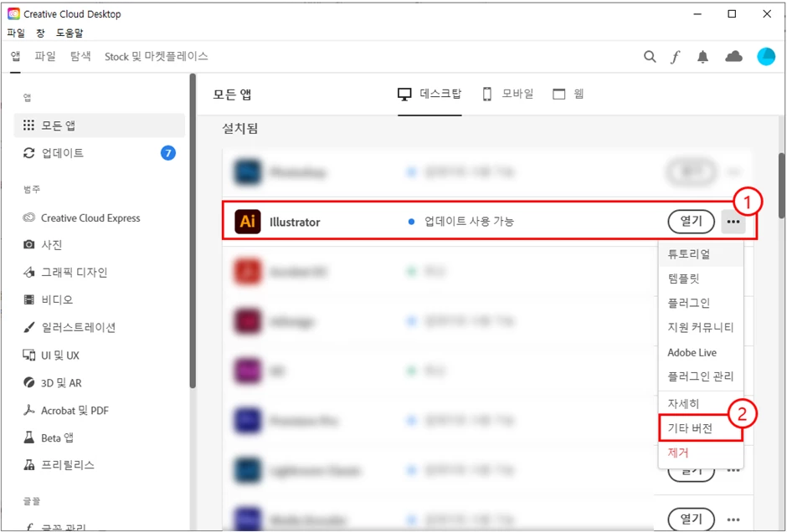Switch to the 탐색 tab
The image size is (787, 532).
tap(80, 56)
